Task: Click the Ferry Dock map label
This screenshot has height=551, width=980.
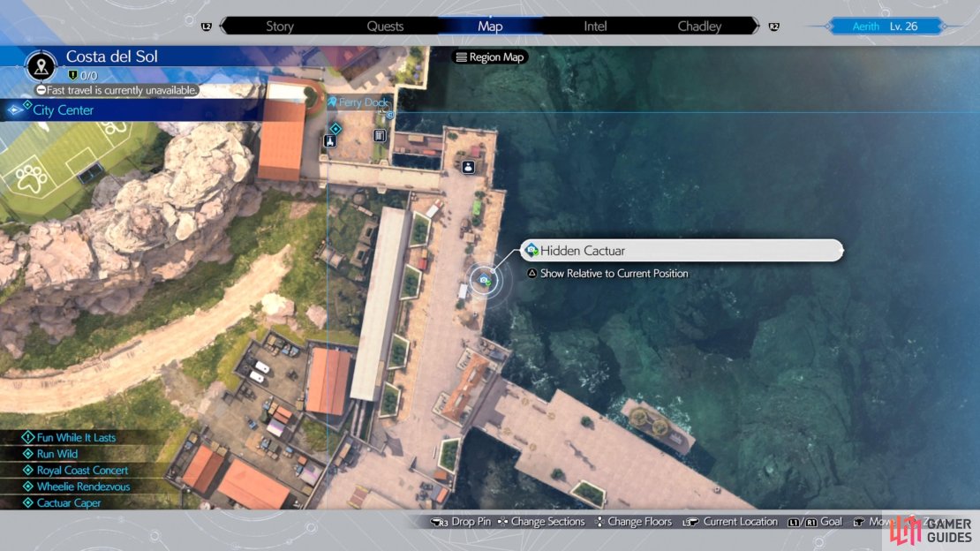Action: pyautogui.click(x=363, y=102)
